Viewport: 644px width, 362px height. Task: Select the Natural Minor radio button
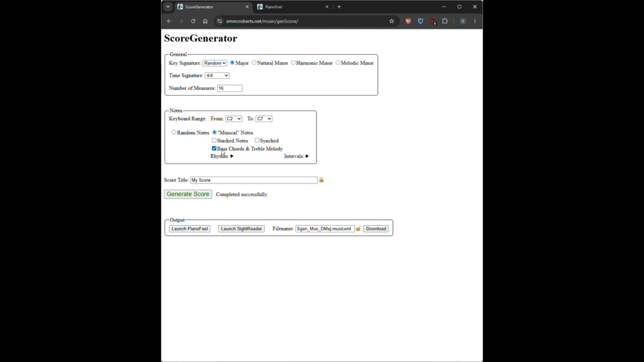[254, 63]
